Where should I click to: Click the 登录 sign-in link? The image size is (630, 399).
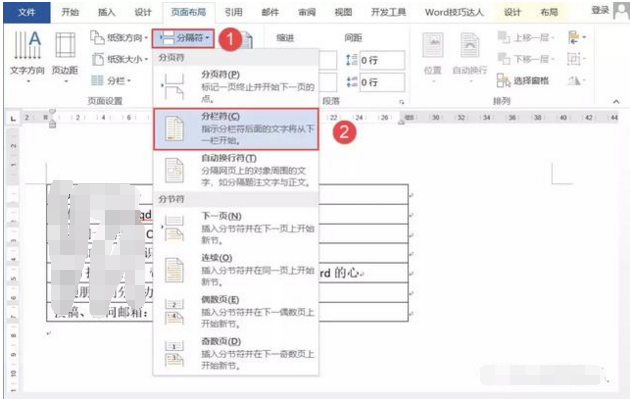point(600,10)
